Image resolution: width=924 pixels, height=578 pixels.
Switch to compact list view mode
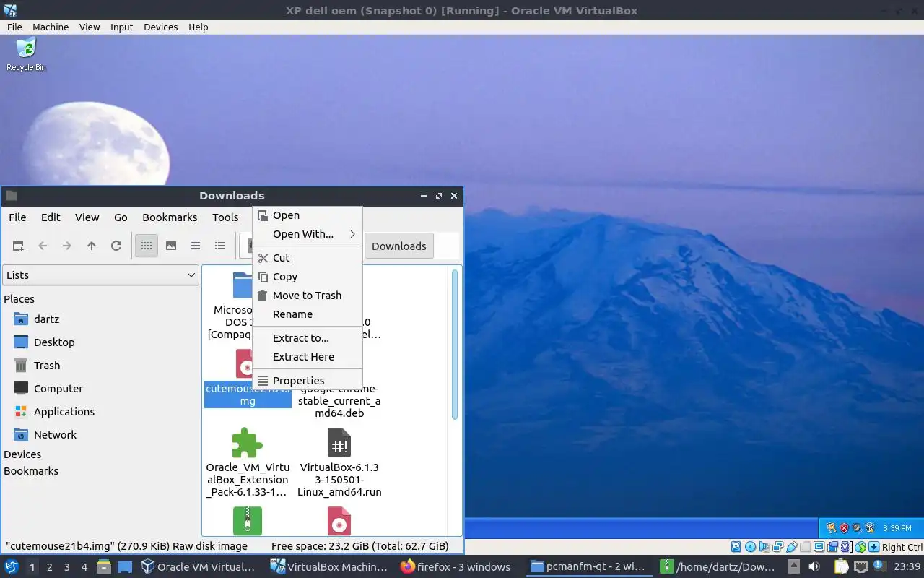pyautogui.click(x=196, y=246)
